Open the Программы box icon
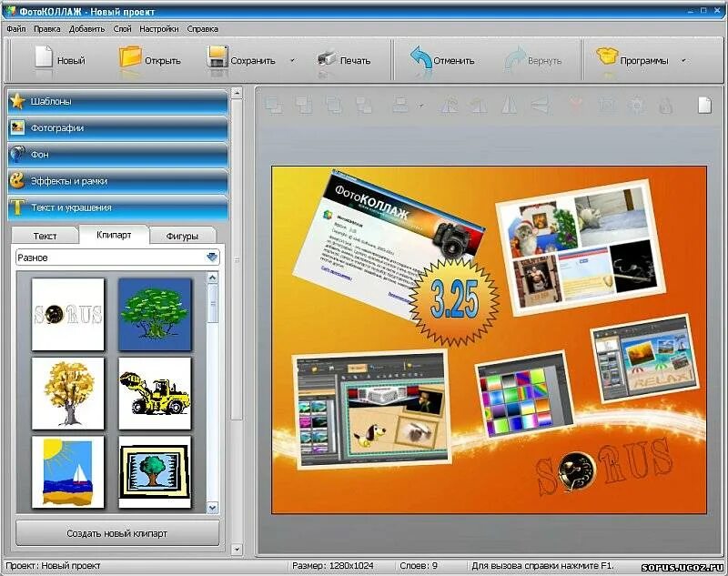Screen dimensions: 728x576 click(x=607, y=57)
